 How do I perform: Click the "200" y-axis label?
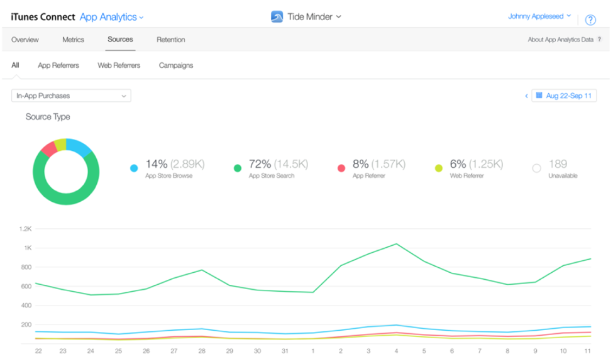point(26,324)
